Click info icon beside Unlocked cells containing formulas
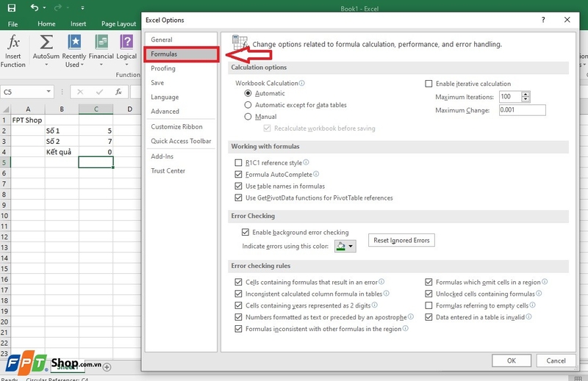 click(539, 294)
